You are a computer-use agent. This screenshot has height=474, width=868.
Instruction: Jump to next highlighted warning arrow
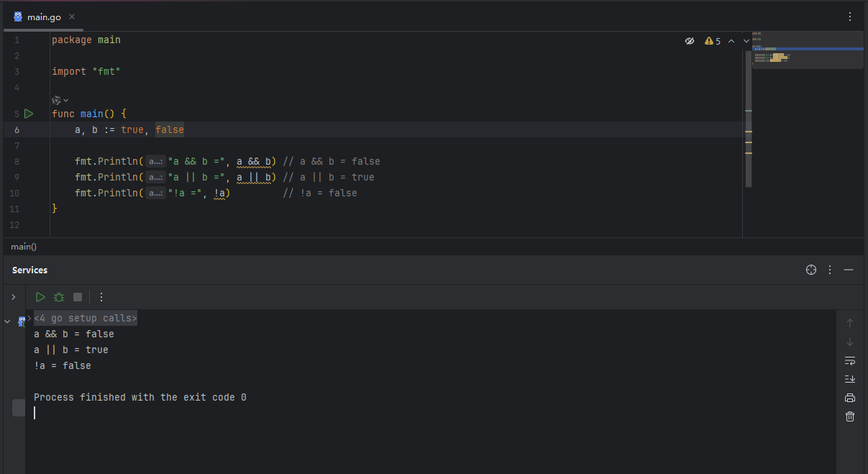tap(746, 41)
